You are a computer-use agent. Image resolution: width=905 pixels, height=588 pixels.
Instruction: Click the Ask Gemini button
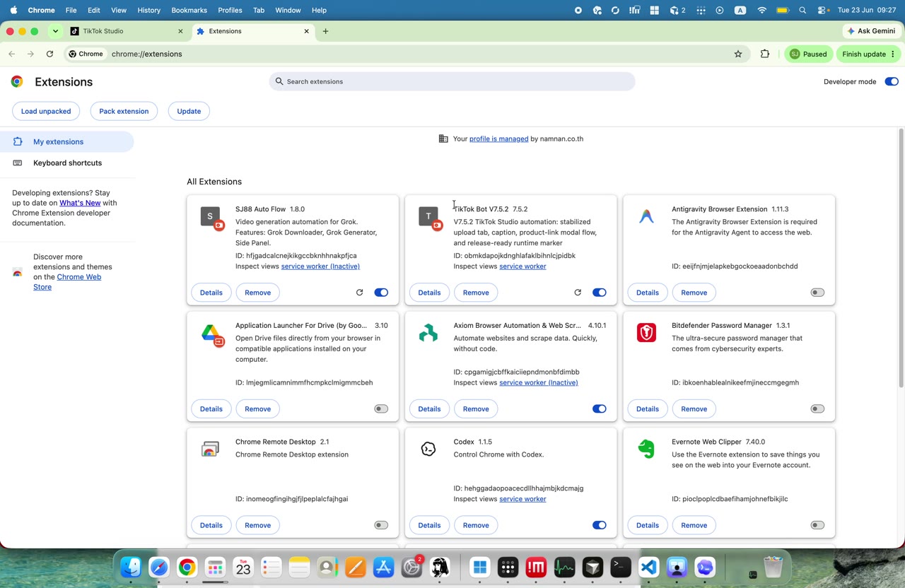[872, 31]
